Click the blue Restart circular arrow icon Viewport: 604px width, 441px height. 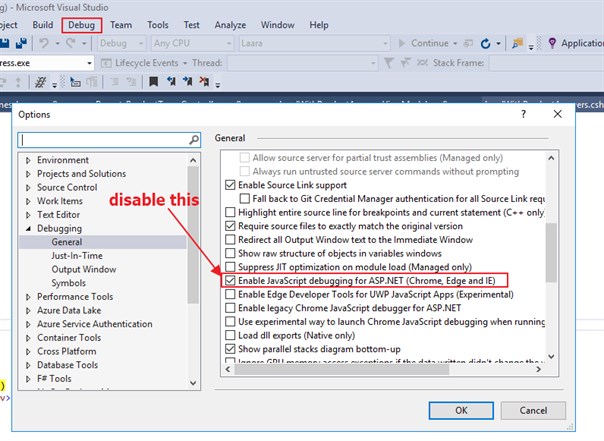(485, 44)
